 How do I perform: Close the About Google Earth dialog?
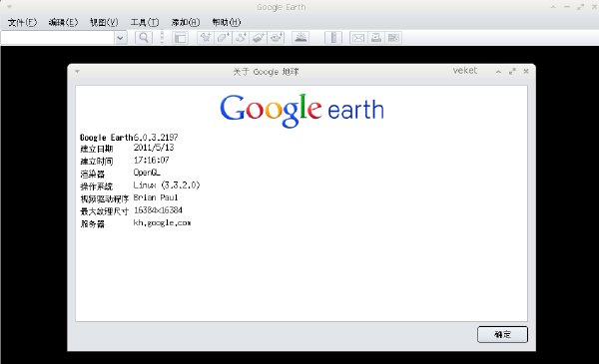526,72
